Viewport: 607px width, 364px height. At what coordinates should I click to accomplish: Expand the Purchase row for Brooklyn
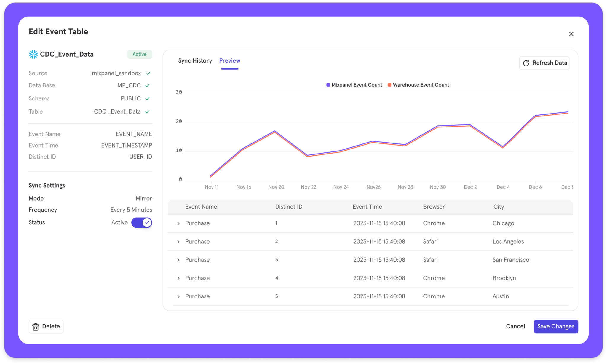(178, 278)
